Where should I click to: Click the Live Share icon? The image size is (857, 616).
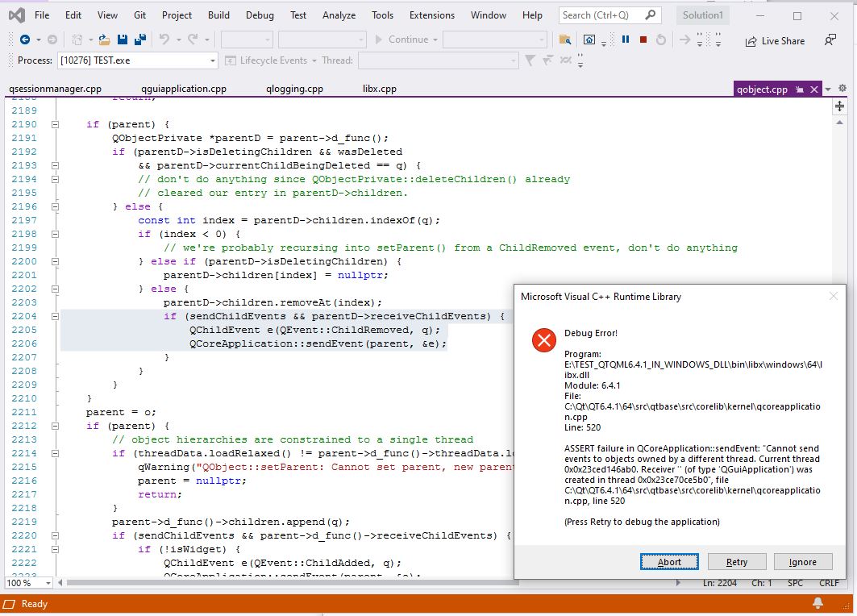(751, 41)
